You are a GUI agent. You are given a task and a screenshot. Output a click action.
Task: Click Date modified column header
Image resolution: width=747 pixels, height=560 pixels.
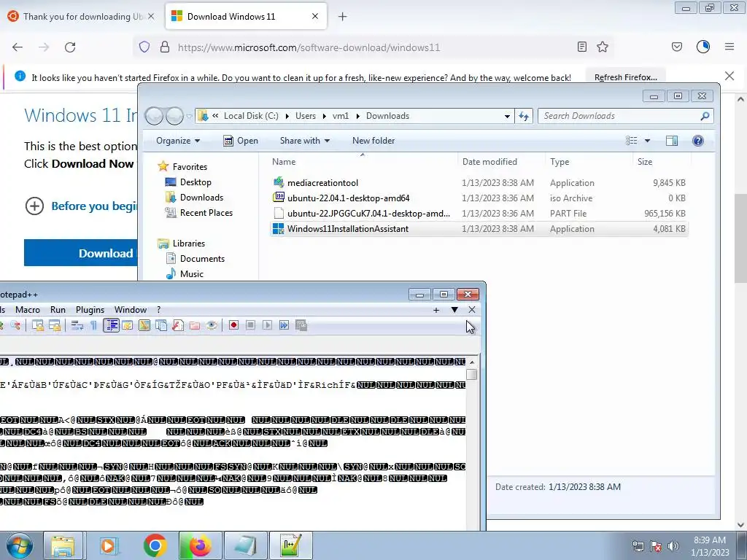[489, 161]
